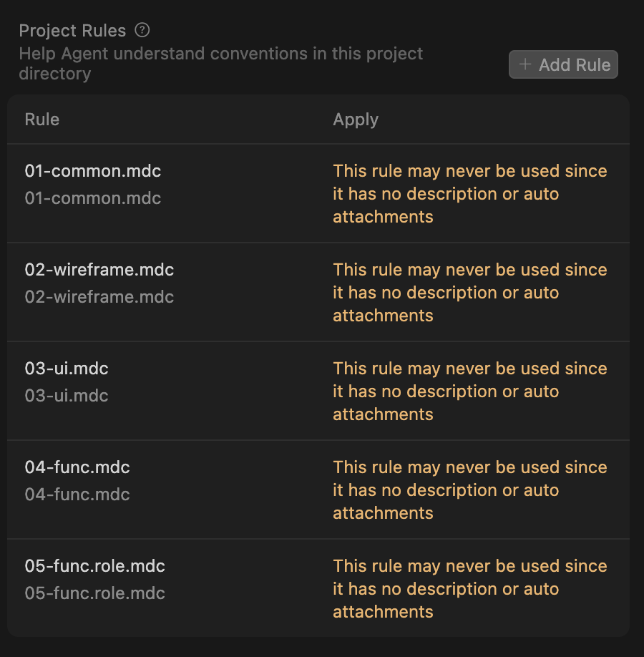Select the gray 04-func.mdc filename subtitle

(77, 495)
